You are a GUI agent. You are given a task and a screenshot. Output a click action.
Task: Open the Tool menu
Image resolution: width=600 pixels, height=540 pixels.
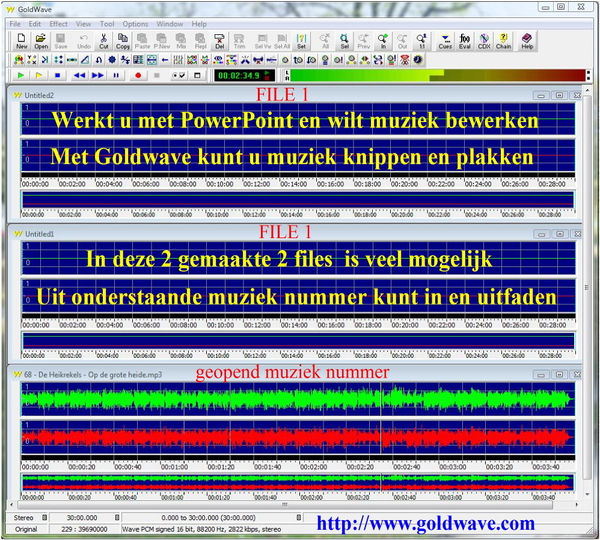(x=107, y=24)
